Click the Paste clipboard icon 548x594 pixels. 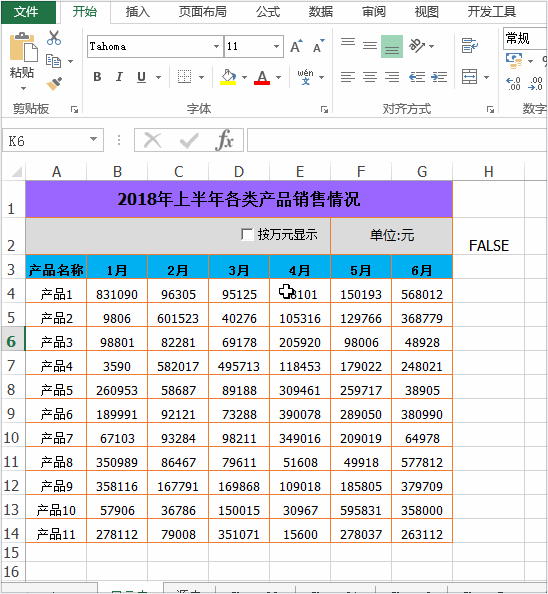click(x=23, y=47)
